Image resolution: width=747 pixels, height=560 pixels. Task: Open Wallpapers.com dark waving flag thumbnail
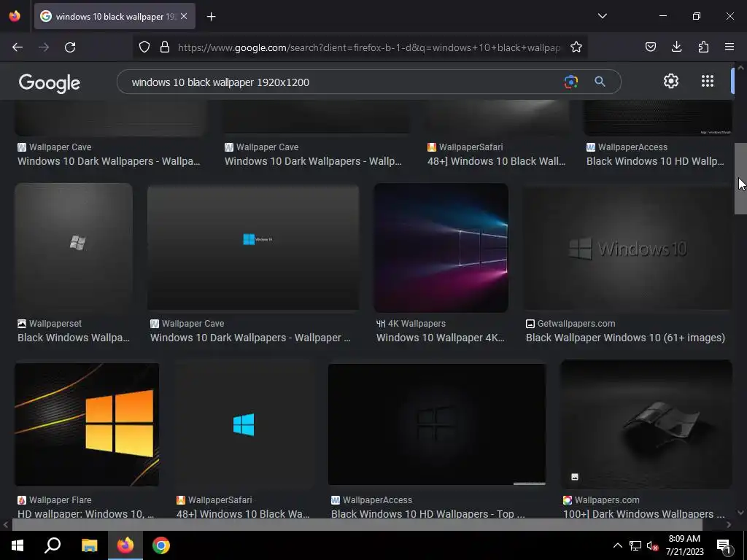click(646, 425)
